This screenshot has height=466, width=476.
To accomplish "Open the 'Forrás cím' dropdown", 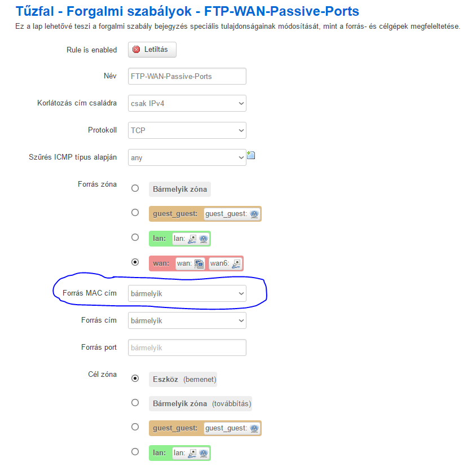I will point(187,320).
